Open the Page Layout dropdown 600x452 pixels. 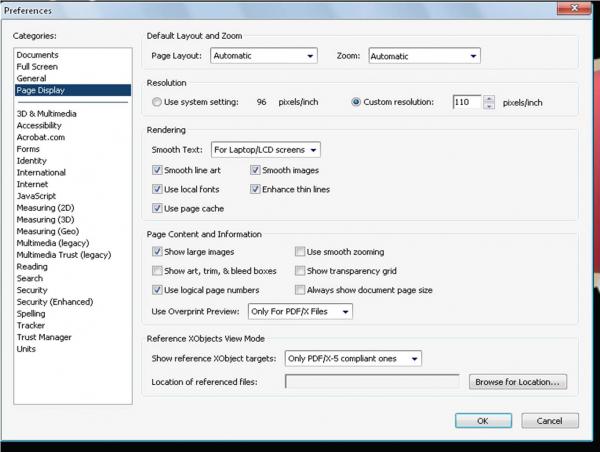[264, 56]
